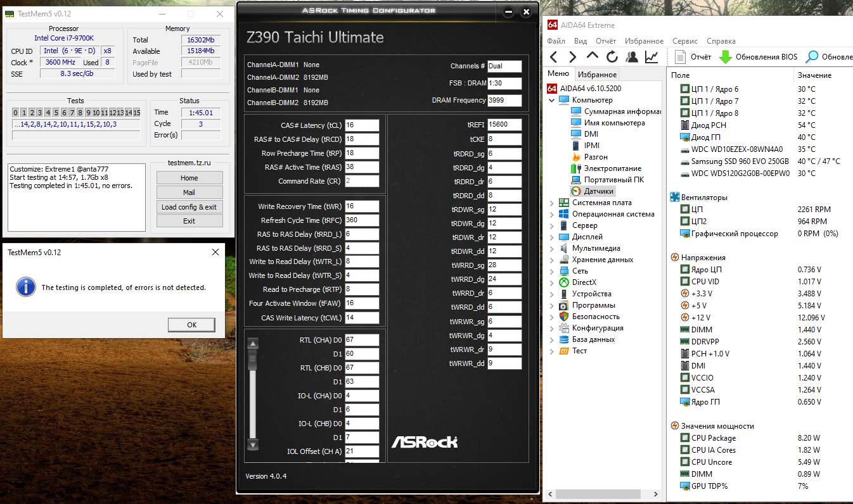Click the Поле column header in AIDA64

(732, 75)
